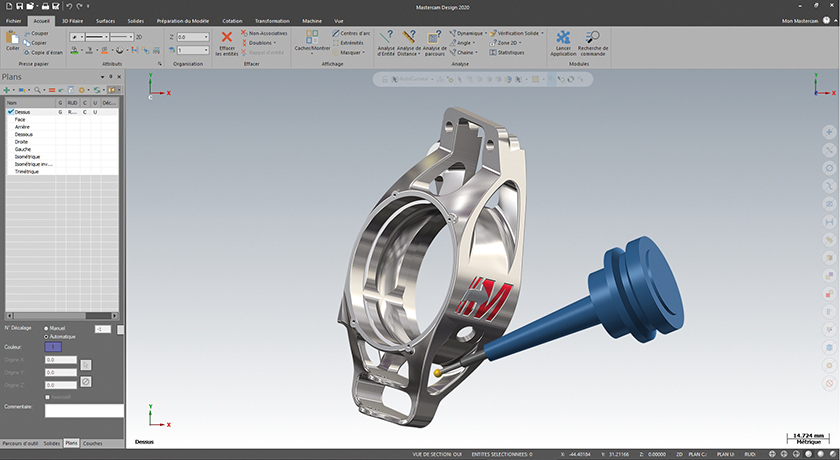This screenshot has height=460, width=840.
Task: Click the Couleur color swatch
Action: [x=55, y=347]
